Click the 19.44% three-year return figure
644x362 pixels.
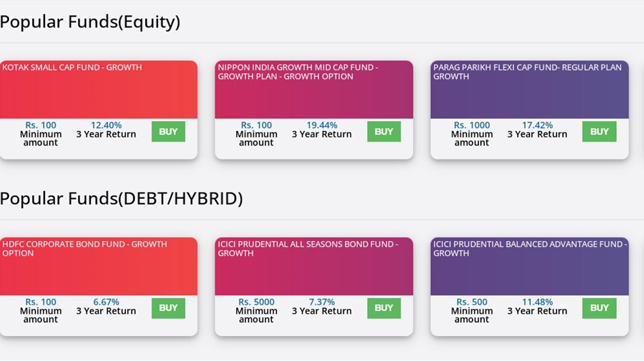[321, 125]
